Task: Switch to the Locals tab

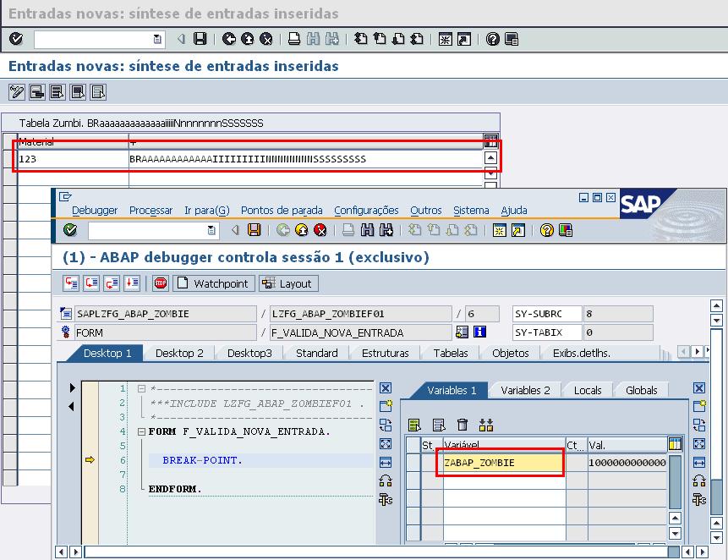Action: click(x=588, y=390)
